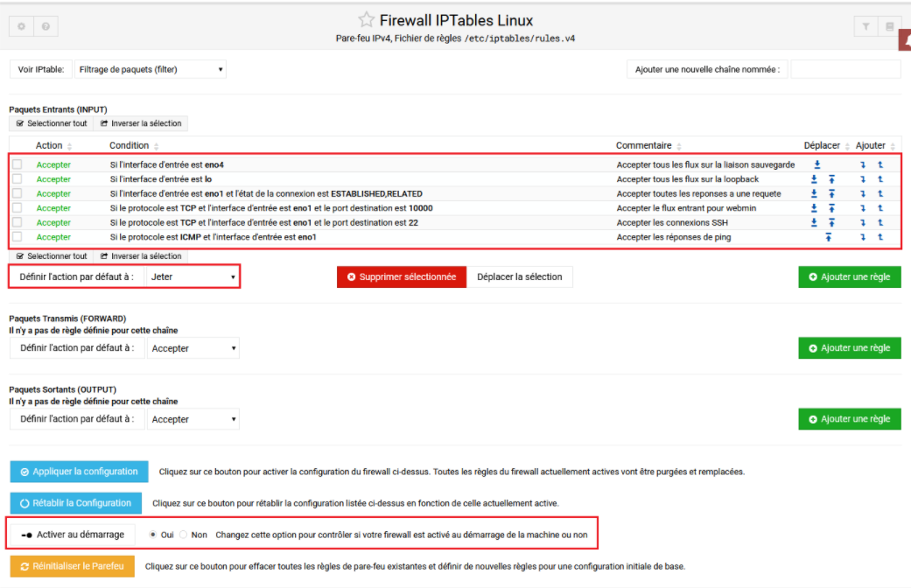Open the 'Voir IPtable' table dropdown
The width and height of the screenshot is (911, 588).
pos(150,69)
